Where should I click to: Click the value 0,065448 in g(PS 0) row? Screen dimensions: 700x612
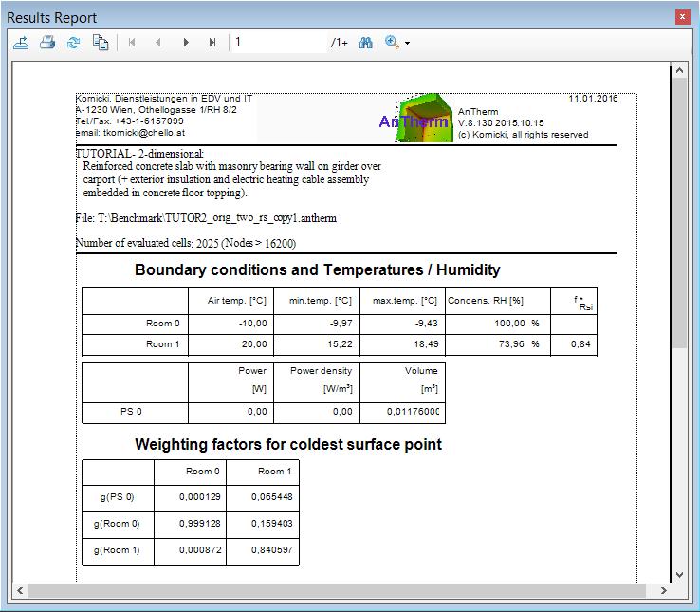coord(272,497)
